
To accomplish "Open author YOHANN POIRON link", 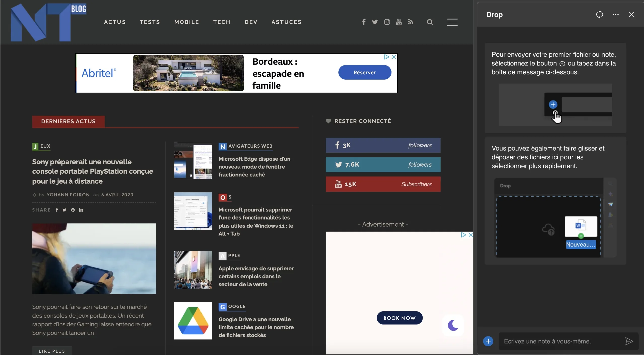I will [68, 195].
